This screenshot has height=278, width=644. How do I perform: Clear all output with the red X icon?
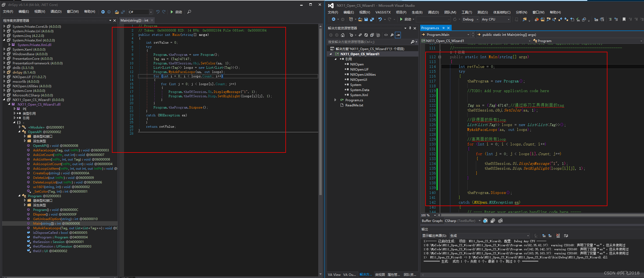point(558,235)
